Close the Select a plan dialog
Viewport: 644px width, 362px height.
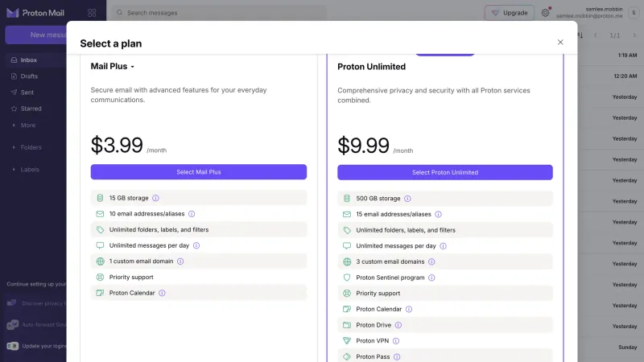click(x=560, y=43)
